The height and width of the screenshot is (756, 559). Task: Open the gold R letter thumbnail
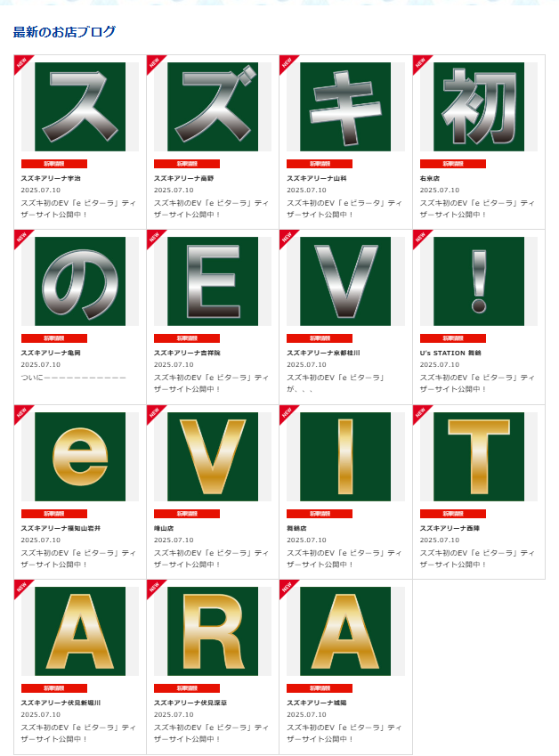click(213, 631)
